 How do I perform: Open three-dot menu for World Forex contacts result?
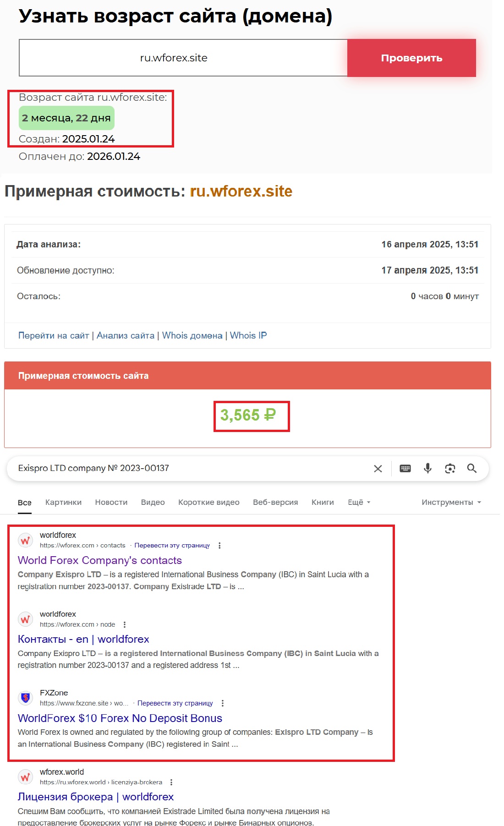219,546
